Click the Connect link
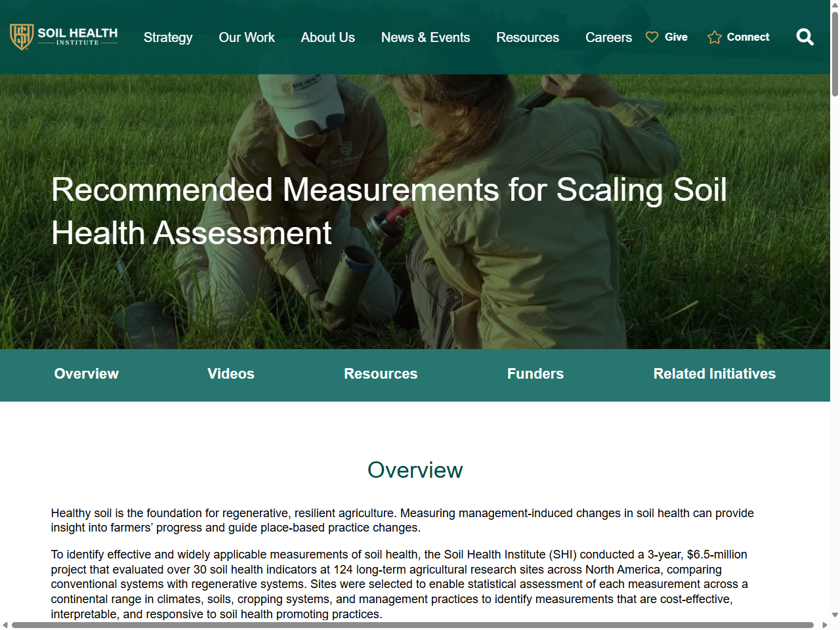The width and height of the screenshot is (840, 630). coord(747,37)
